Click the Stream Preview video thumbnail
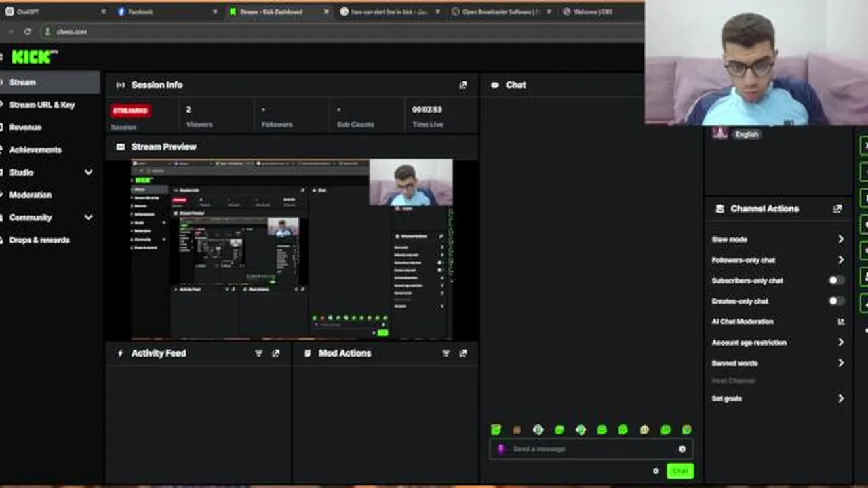 click(x=292, y=249)
